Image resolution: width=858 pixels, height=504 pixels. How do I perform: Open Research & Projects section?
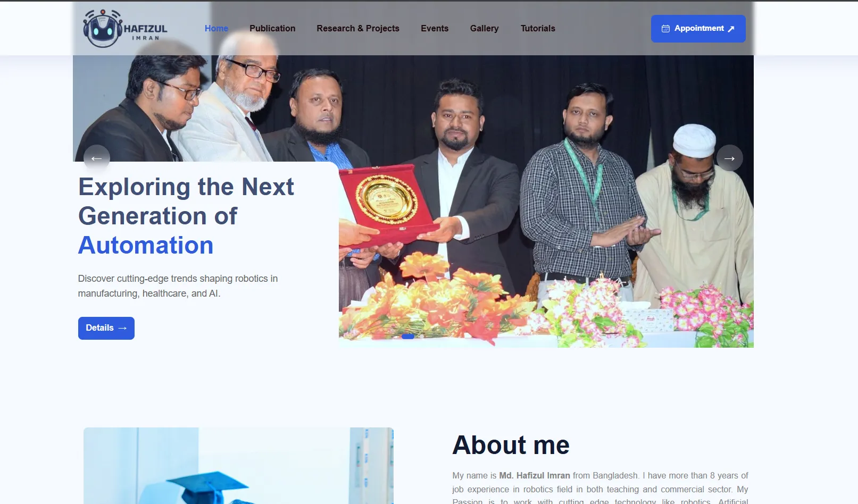pos(358,28)
